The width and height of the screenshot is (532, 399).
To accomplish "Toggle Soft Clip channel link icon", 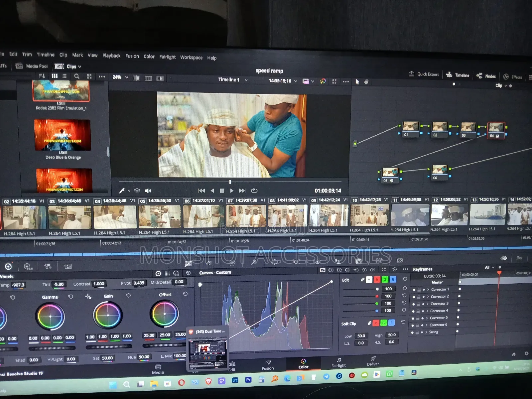I will pos(369,323).
